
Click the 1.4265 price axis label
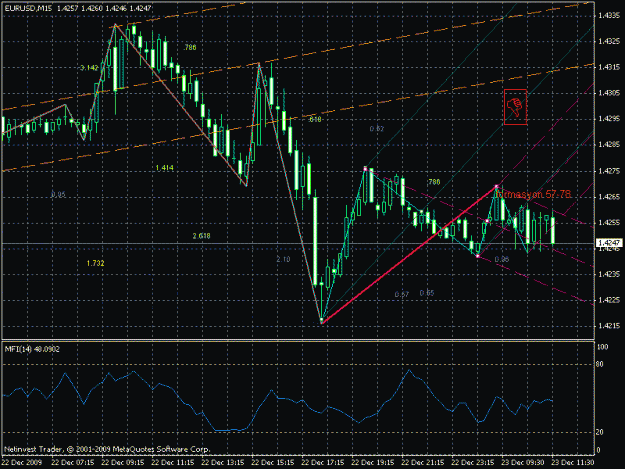609,197
